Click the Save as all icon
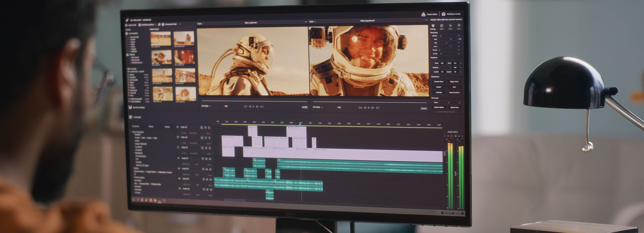The height and width of the screenshot is (233, 644). (126, 25)
